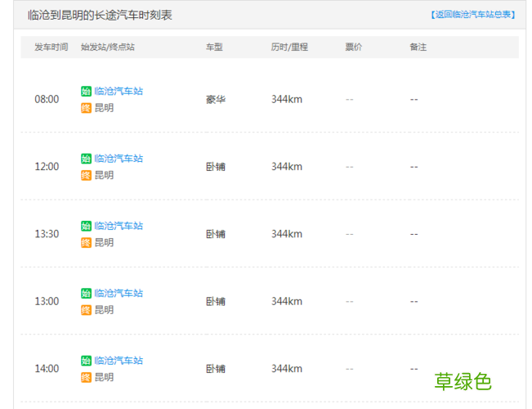Select departure time 13:00

coord(47,301)
